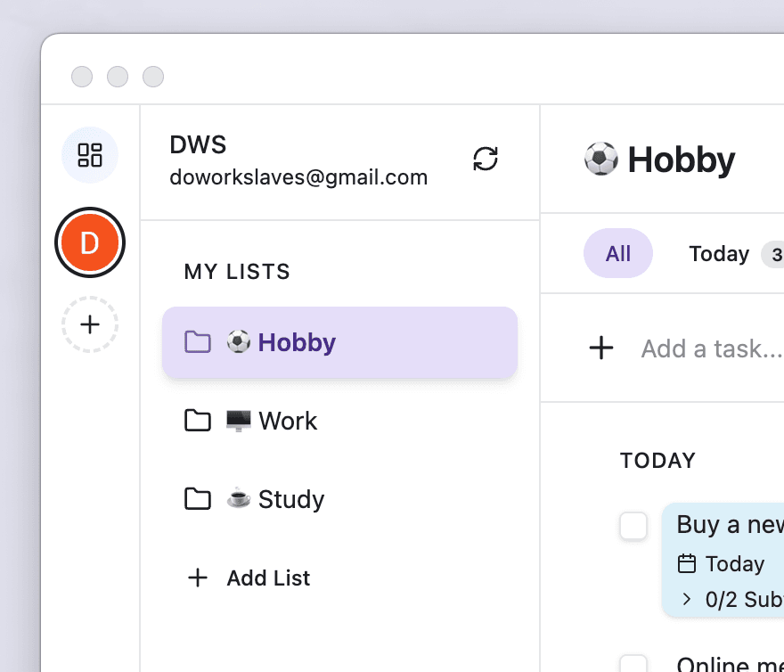
Task: Open the Work list
Action: (x=287, y=421)
